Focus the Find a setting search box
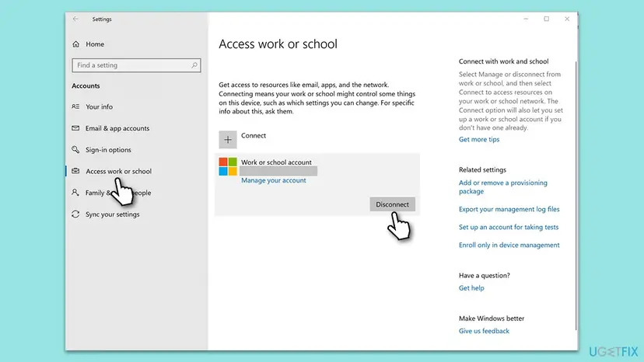644x362 pixels. point(136,65)
